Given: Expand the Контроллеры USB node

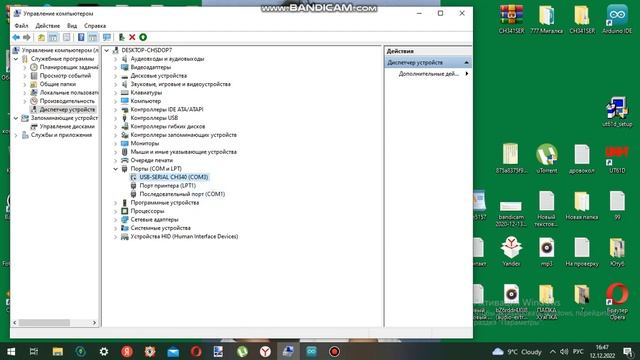Looking at the screenshot, I should pyautogui.click(x=116, y=118).
